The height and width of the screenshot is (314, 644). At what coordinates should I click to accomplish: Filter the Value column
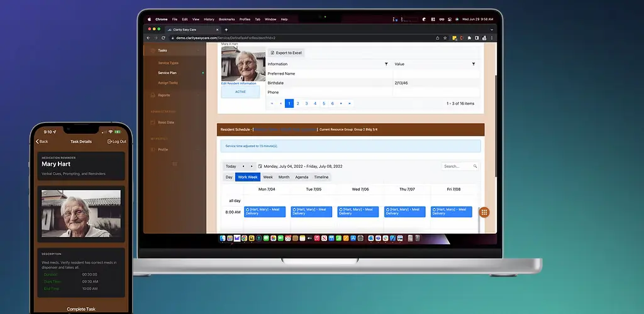(474, 64)
